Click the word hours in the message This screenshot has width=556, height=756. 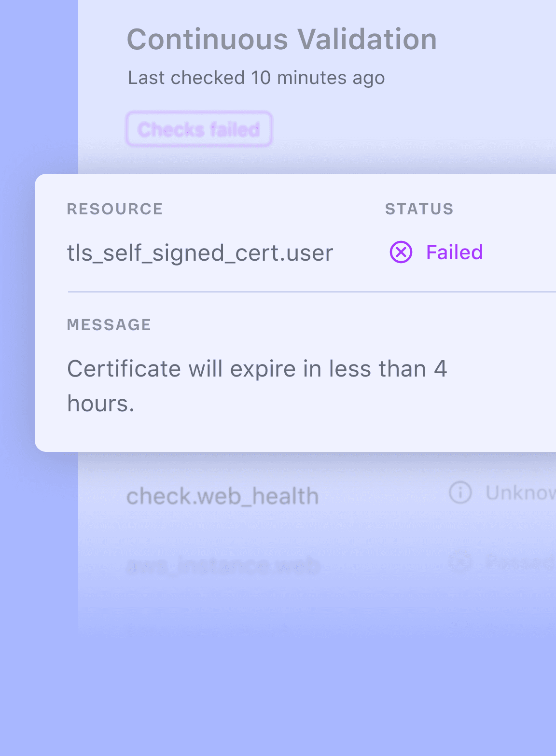(x=100, y=404)
